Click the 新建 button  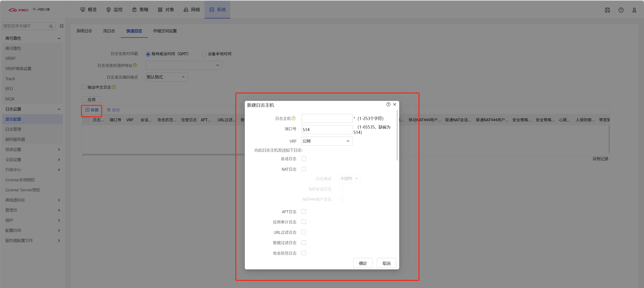click(x=92, y=110)
